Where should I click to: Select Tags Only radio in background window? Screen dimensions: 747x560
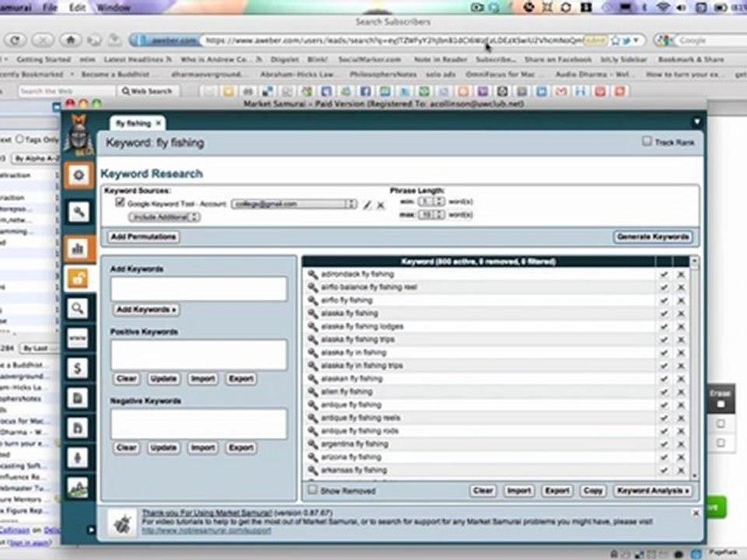pyautogui.click(x=19, y=139)
